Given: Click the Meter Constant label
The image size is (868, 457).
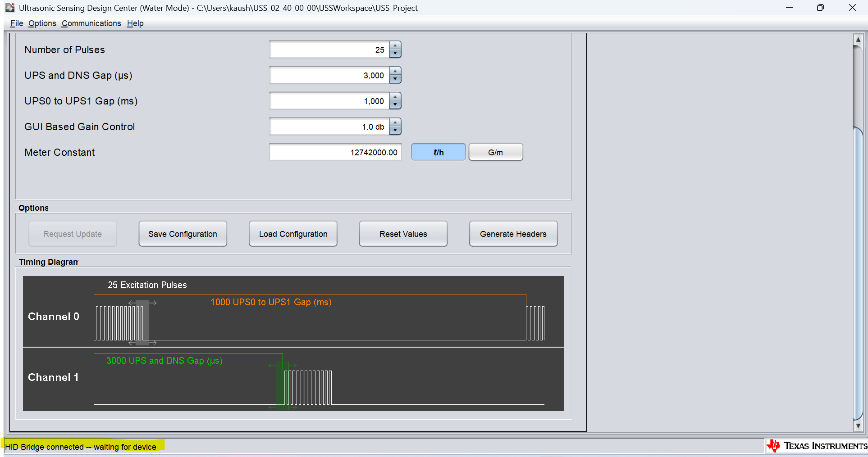Looking at the screenshot, I should tap(59, 152).
